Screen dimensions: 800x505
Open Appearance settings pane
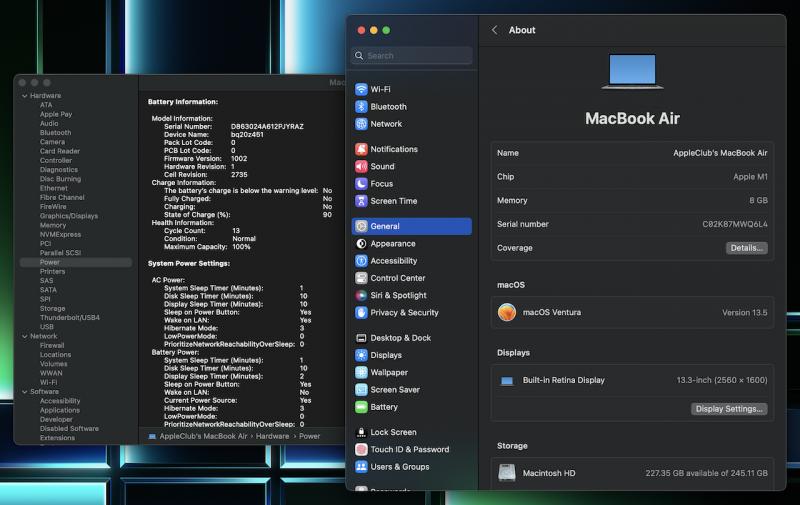[393, 243]
